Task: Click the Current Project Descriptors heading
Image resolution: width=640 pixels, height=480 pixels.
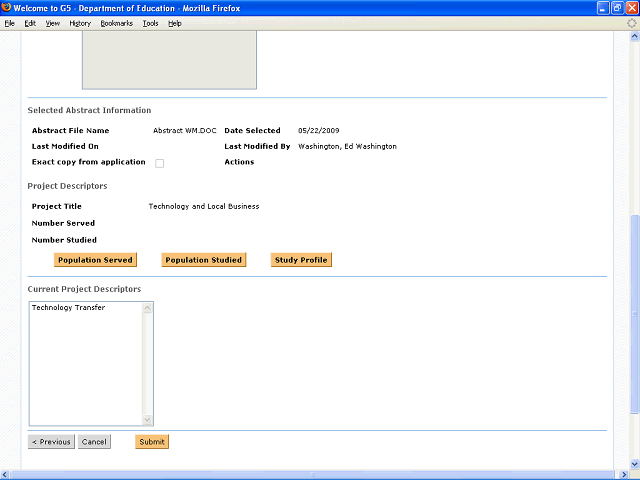Action: coord(84,289)
